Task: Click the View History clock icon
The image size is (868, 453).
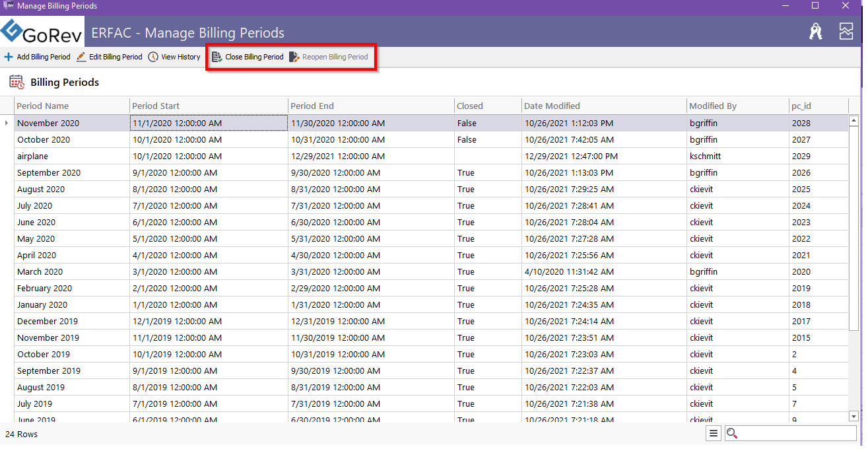Action: pos(153,57)
